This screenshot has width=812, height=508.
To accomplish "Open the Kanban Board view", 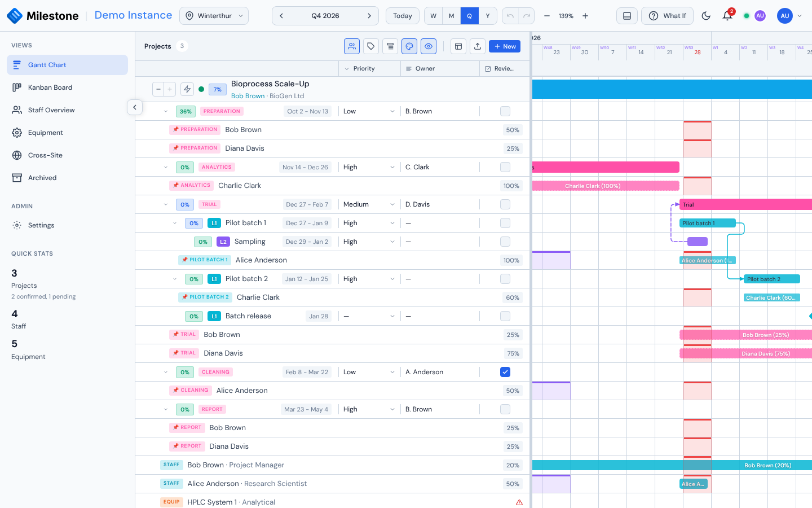I will [68, 87].
